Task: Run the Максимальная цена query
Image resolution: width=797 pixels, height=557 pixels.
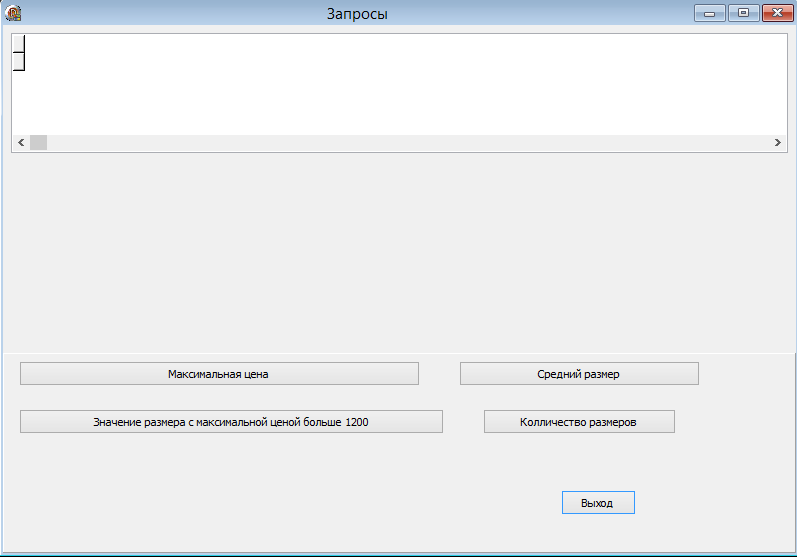Action: 219,374
